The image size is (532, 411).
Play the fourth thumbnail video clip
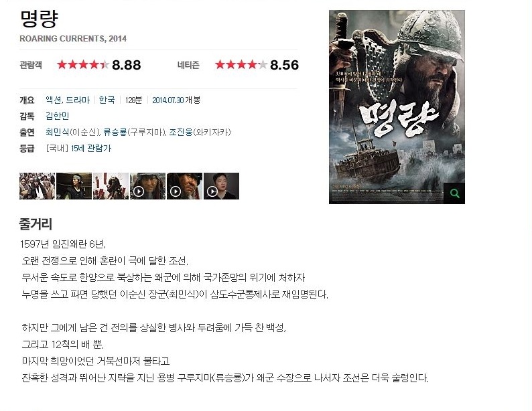click(147, 186)
